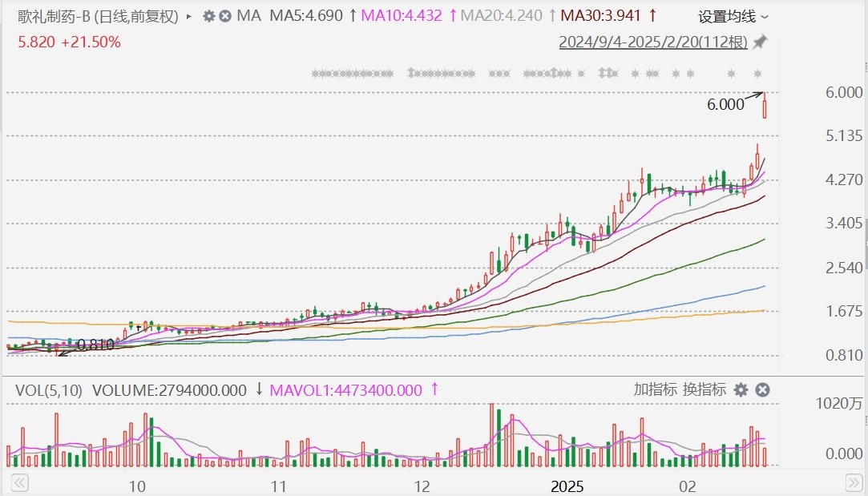Click the 6.000 high price marker

click(725, 104)
